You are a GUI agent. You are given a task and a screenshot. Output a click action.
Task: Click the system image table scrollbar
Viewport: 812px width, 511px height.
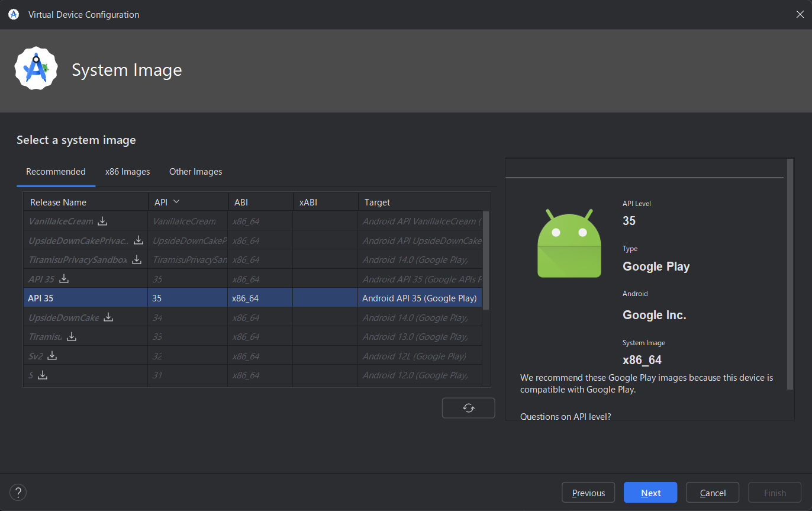click(486, 261)
